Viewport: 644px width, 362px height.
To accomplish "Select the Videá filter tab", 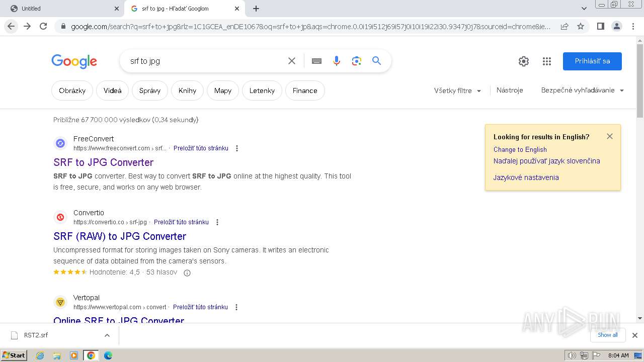I will (113, 90).
